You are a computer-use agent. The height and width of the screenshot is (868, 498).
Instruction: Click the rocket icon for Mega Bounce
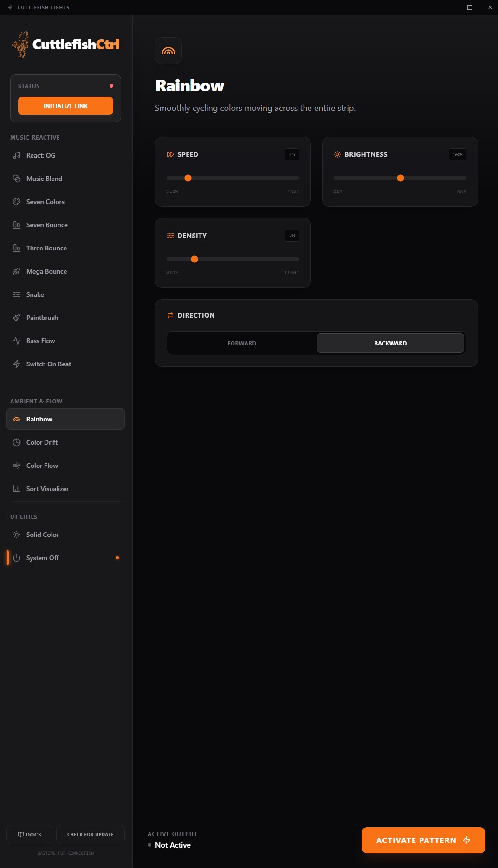tap(17, 271)
